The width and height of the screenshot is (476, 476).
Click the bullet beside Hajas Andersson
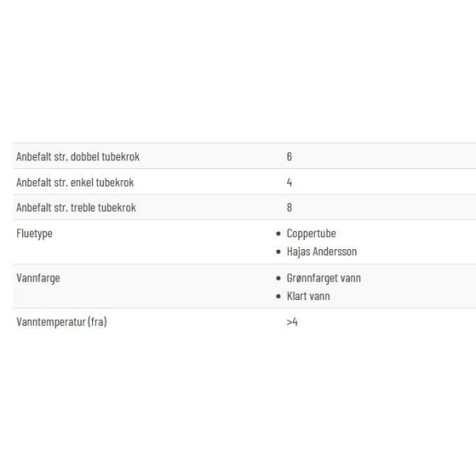click(x=278, y=251)
